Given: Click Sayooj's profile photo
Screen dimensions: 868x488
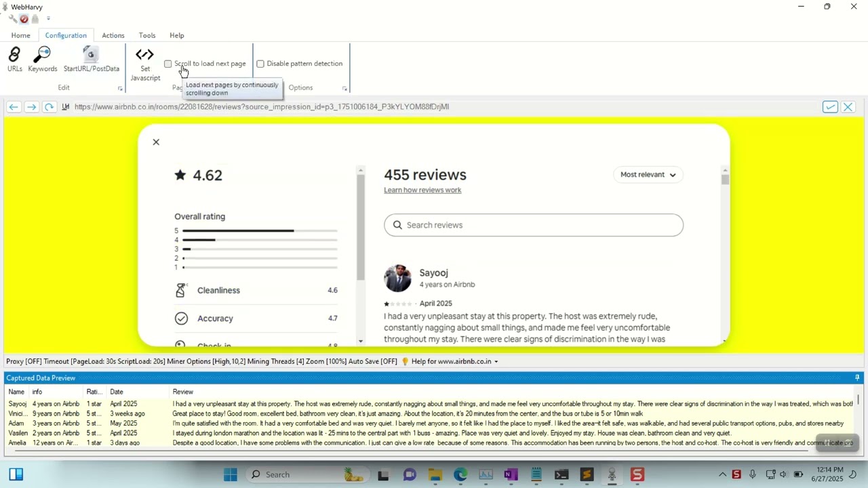Looking at the screenshot, I should click(x=397, y=279).
